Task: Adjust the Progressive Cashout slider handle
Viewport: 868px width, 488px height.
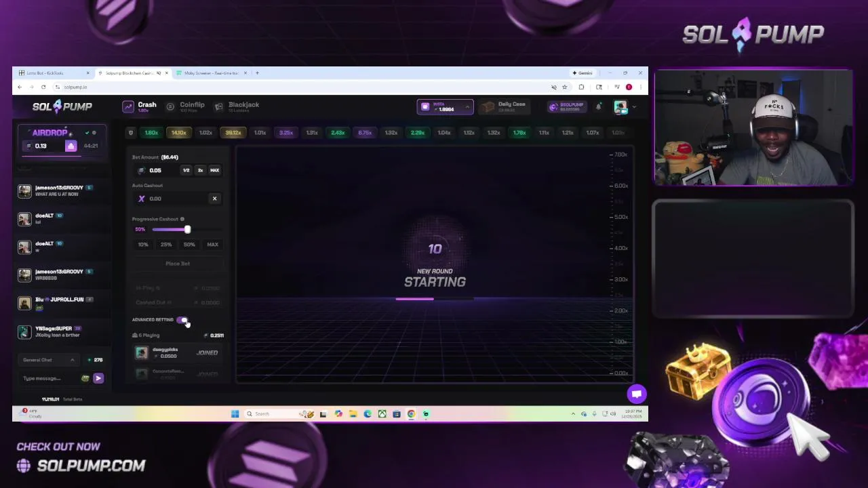Action: 187,230
